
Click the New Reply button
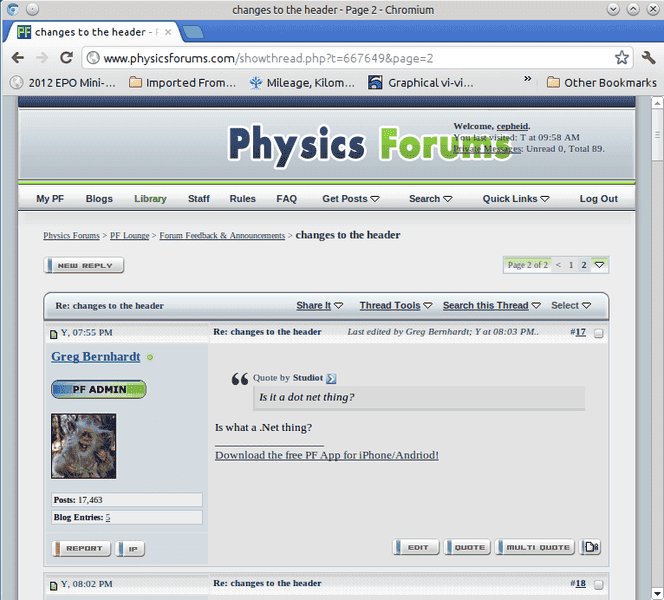[84, 265]
